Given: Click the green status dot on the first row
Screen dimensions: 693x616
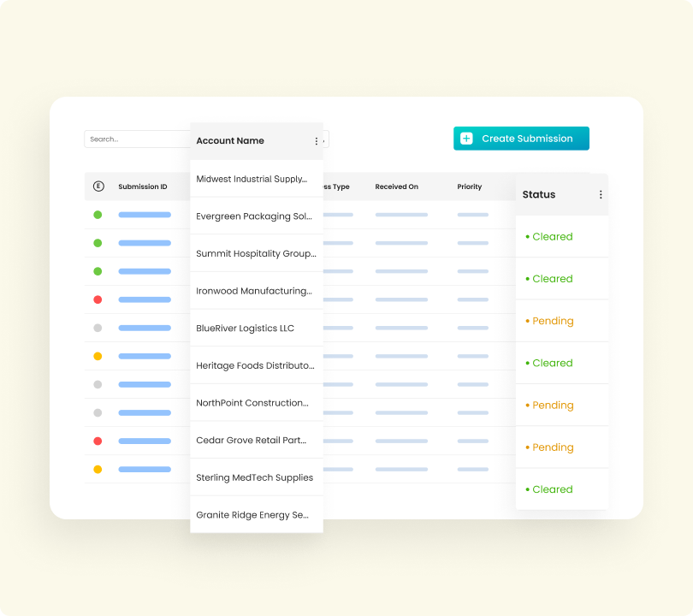Looking at the screenshot, I should (x=98, y=215).
